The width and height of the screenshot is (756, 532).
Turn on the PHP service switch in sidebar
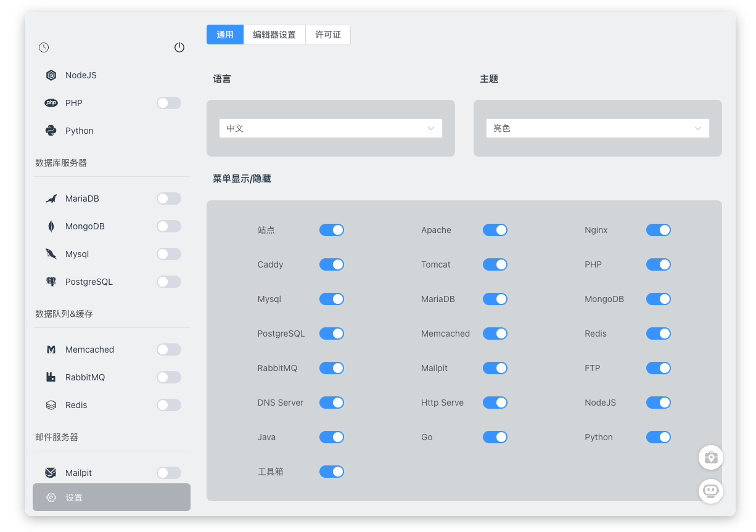tap(168, 103)
